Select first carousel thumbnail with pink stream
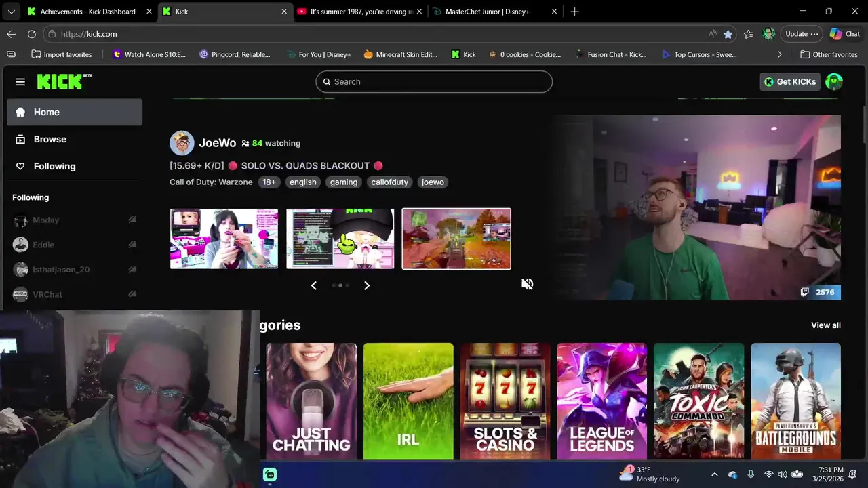 click(224, 239)
